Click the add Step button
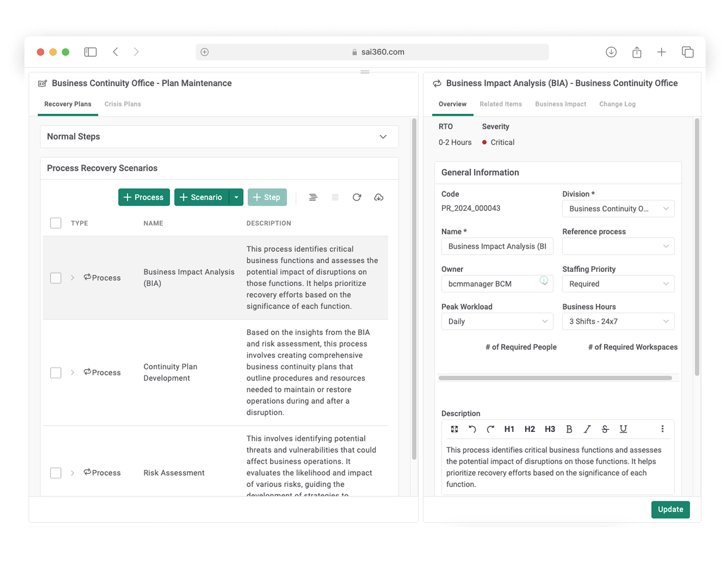This screenshot has width=728, height=562. click(x=267, y=197)
